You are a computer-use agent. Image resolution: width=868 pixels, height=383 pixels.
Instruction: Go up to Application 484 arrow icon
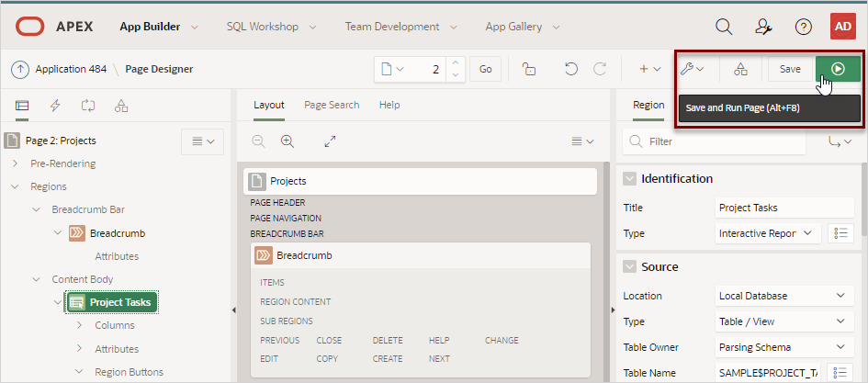(20, 69)
